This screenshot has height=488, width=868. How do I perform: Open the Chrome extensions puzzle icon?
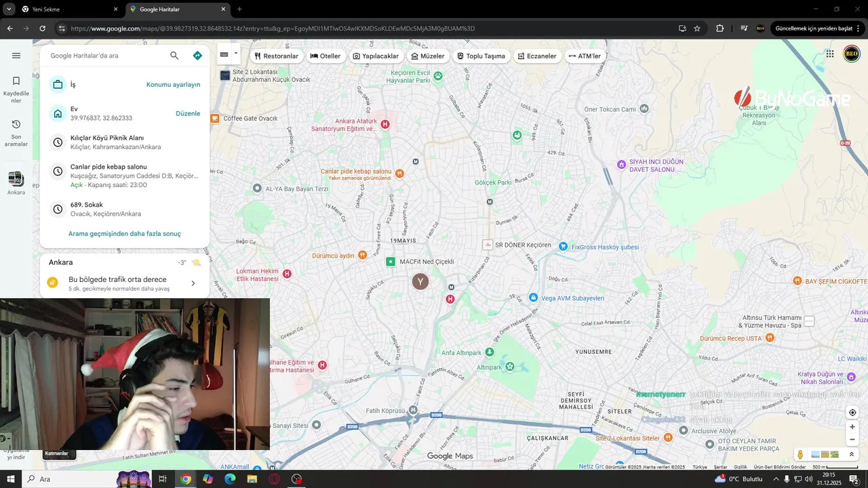(720, 28)
